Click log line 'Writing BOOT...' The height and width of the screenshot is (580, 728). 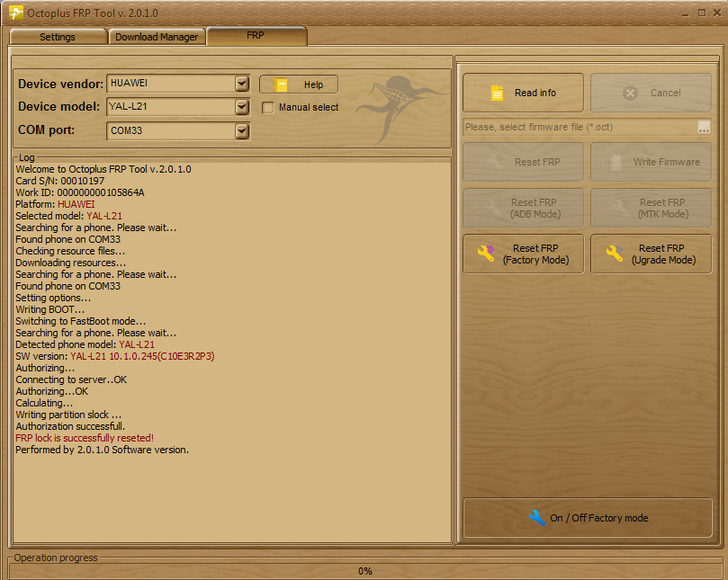50,309
